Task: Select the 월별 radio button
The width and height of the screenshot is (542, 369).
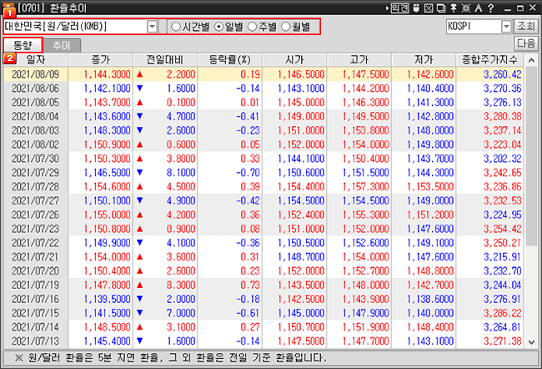Action: (x=286, y=27)
